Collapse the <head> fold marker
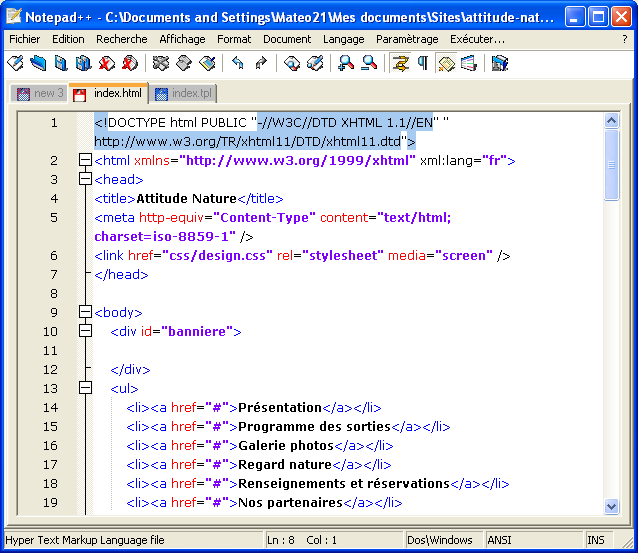 coord(85,180)
